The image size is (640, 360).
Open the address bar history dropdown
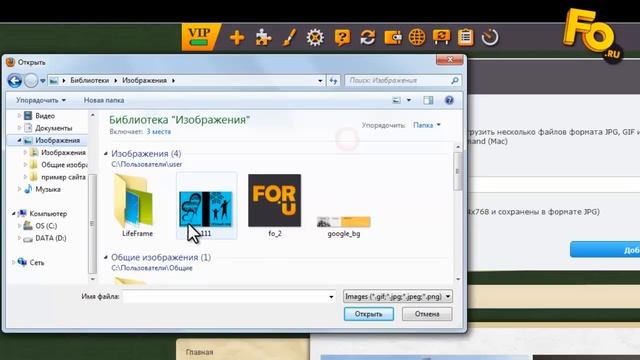click(x=320, y=81)
